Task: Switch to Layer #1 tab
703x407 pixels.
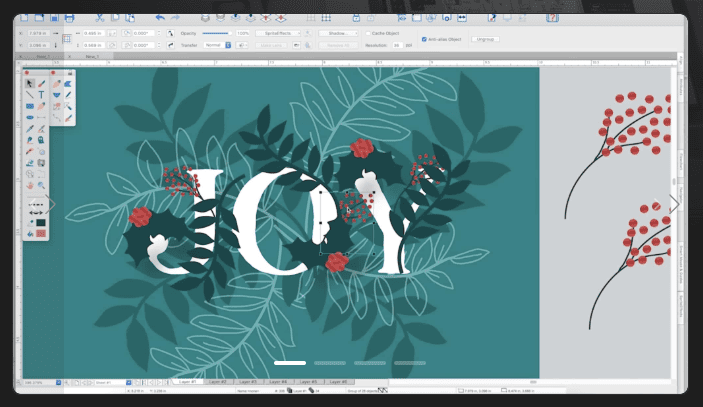Action: tap(188, 382)
